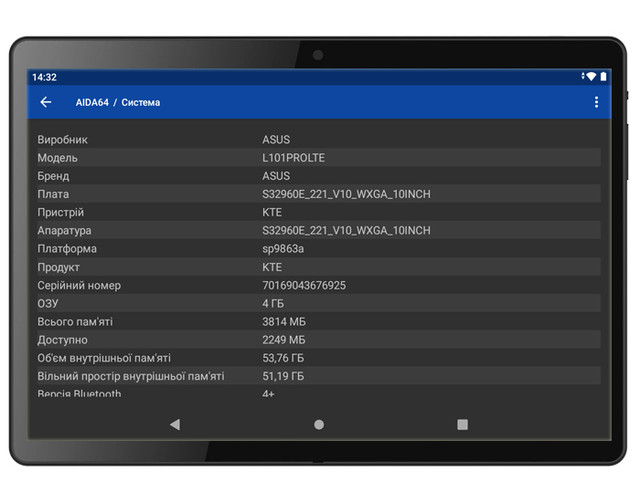Tap the 14:32 clock in the status bar
The image size is (640, 482).
[x=44, y=77]
